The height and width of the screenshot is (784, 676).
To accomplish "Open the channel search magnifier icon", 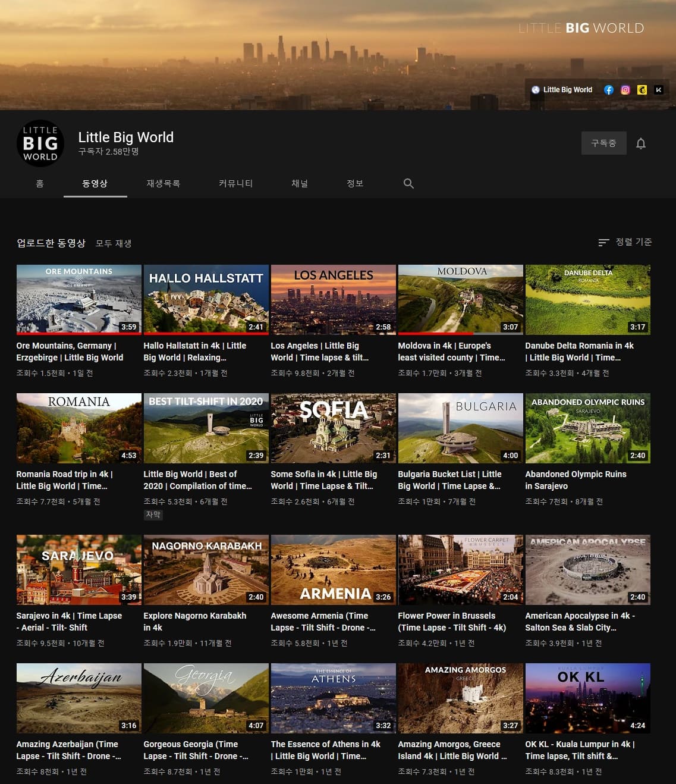I will (x=408, y=183).
